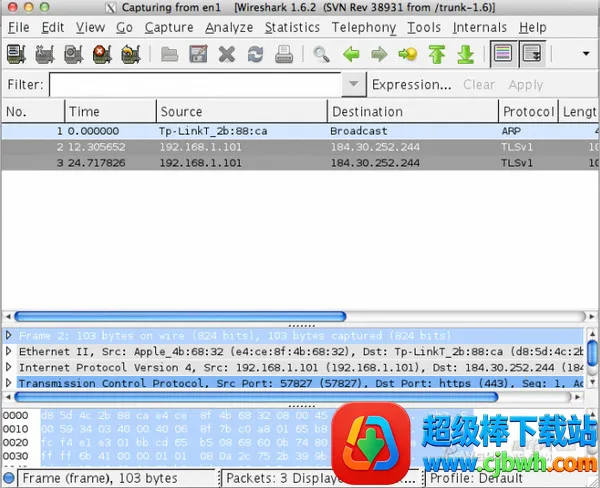Open a capture file icon
The height and width of the screenshot is (488, 600).
pos(170,54)
